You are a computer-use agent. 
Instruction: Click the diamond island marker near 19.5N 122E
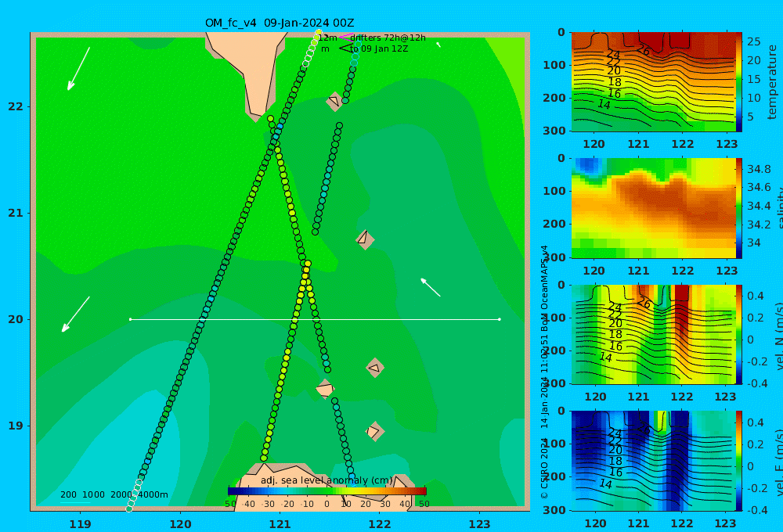[x=374, y=368]
